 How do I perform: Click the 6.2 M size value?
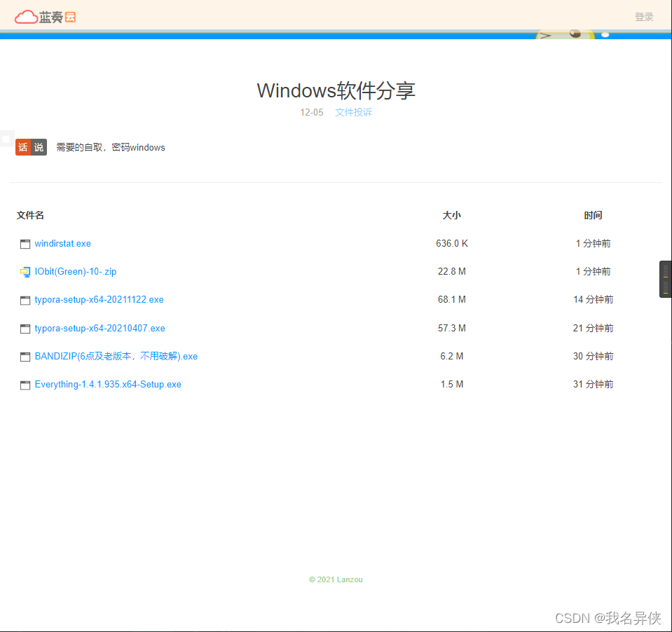[452, 356]
